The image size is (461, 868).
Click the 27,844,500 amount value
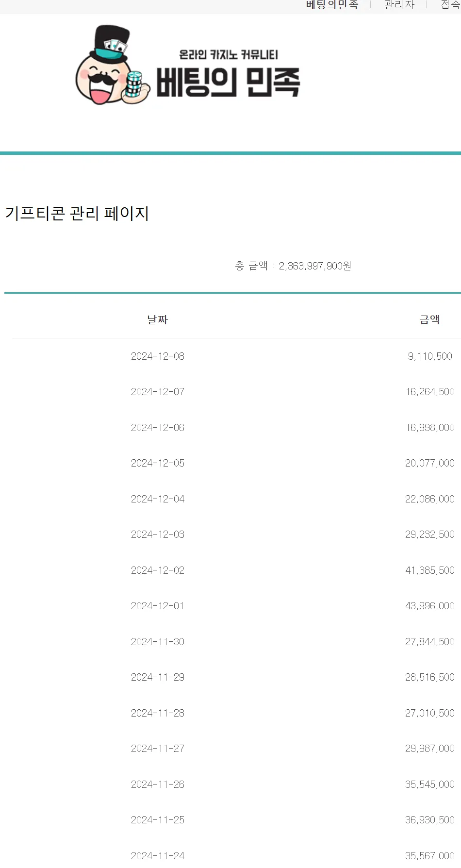click(430, 642)
